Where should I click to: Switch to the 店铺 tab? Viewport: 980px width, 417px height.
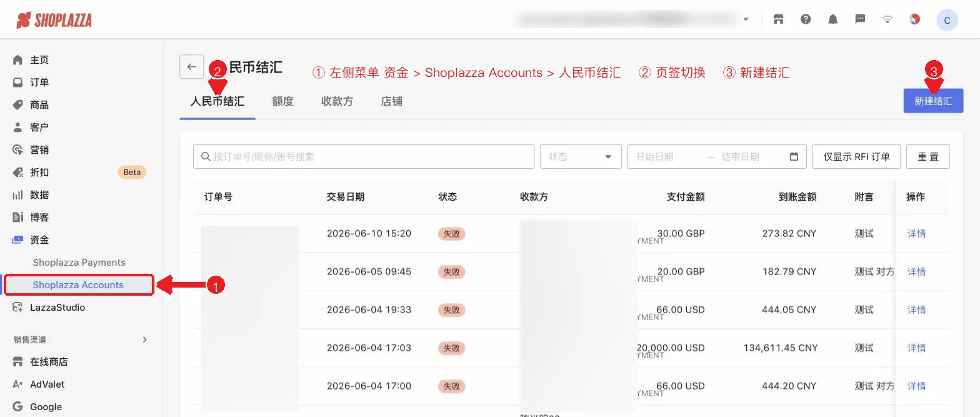pos(391,101)
